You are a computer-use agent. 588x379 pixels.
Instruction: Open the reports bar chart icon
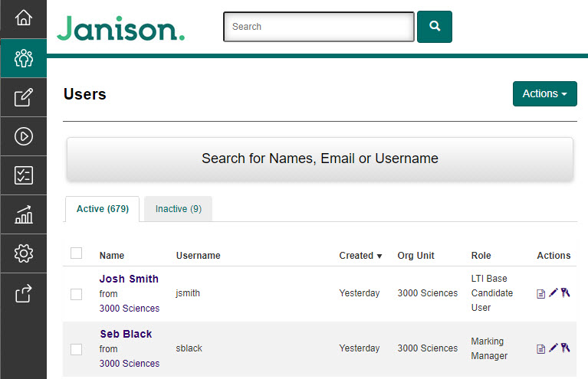pyautogui.click(x=23, y=214)
